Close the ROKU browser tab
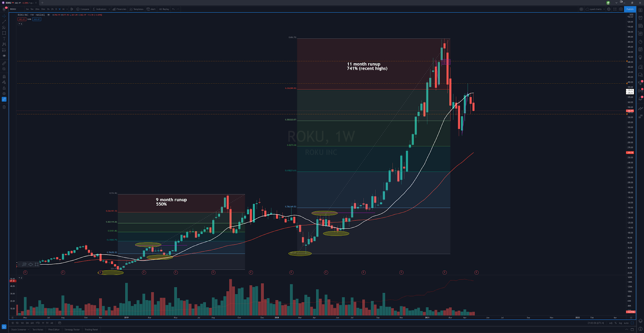The width and height of the screenshot is (644, 333). 35,2
